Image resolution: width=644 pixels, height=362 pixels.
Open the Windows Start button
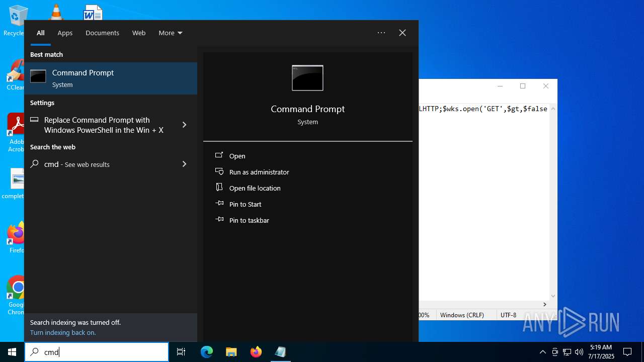click(x=12, y=352)
